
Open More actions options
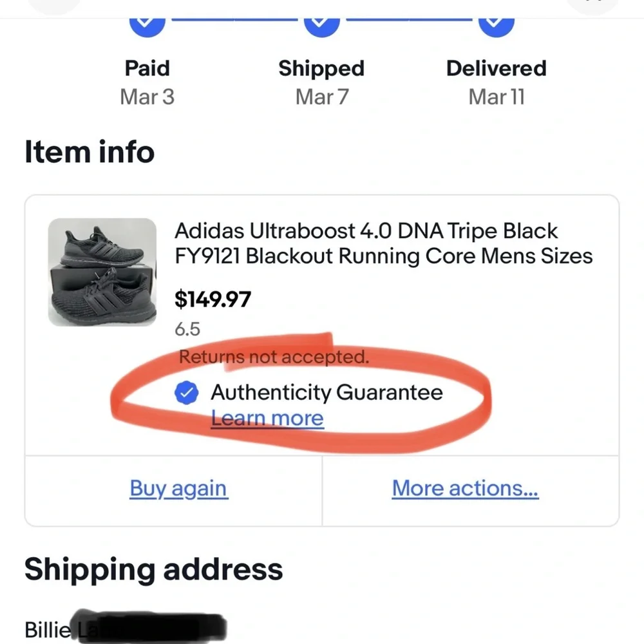tap(465, 488)
